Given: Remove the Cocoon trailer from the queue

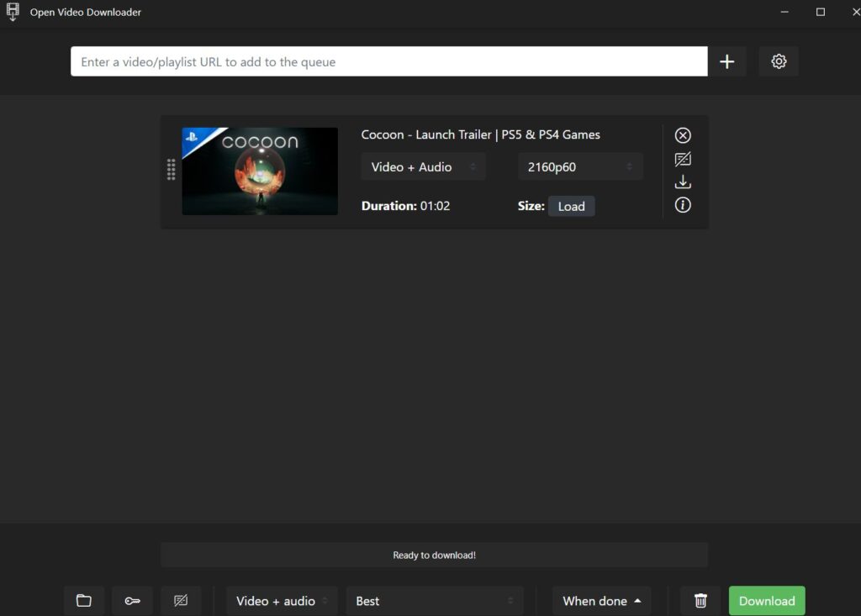Looking at the screenshot, I should tap(683, 134).
